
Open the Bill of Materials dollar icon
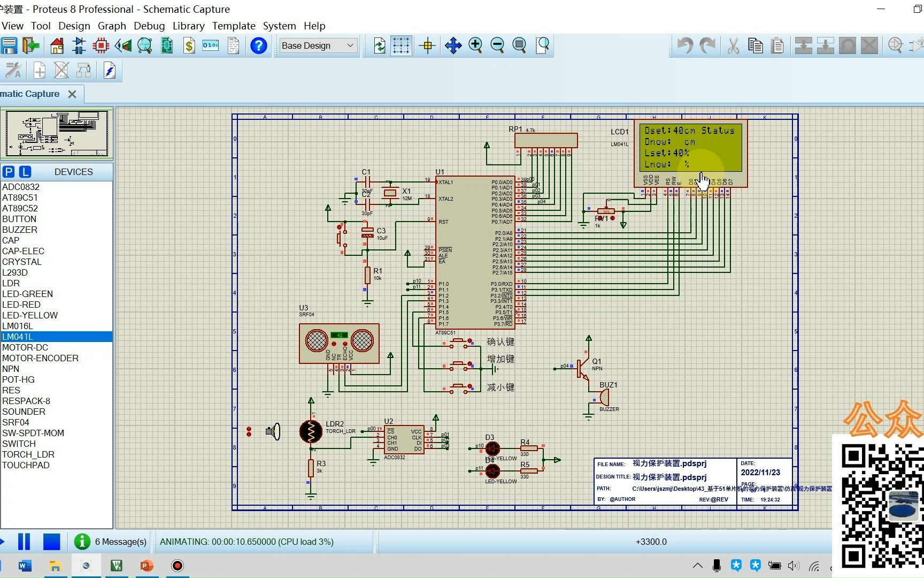(189, 45)
